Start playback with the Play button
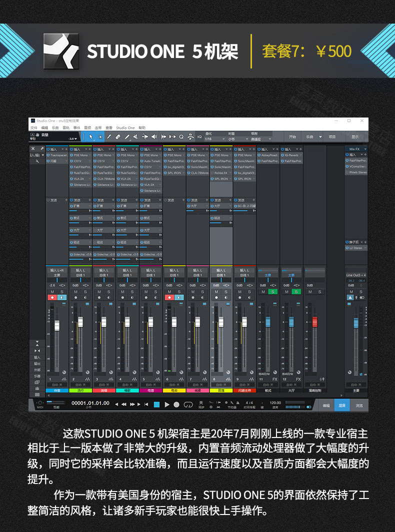The image size is (395, 532). click(x=166, y=404)
